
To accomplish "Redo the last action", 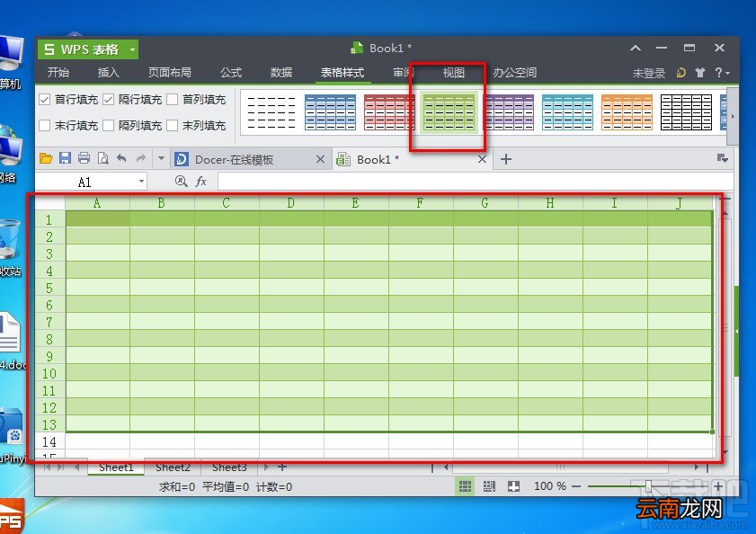I will coord(141,158).
